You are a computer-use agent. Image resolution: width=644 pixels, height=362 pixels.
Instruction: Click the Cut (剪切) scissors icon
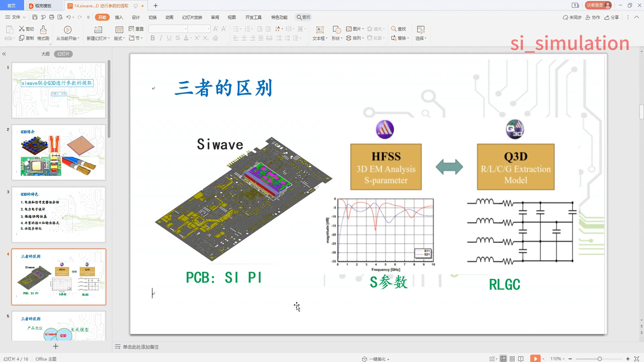coord(22,29)
